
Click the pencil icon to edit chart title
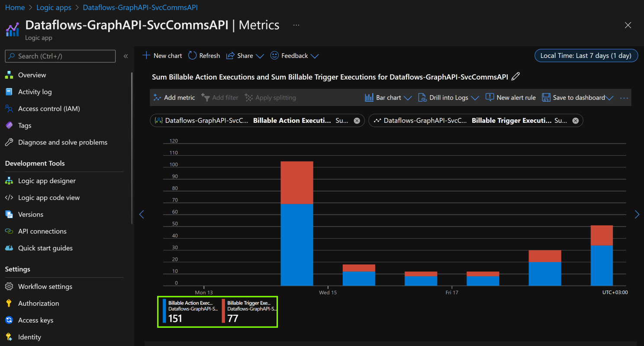tap(515, 77)
